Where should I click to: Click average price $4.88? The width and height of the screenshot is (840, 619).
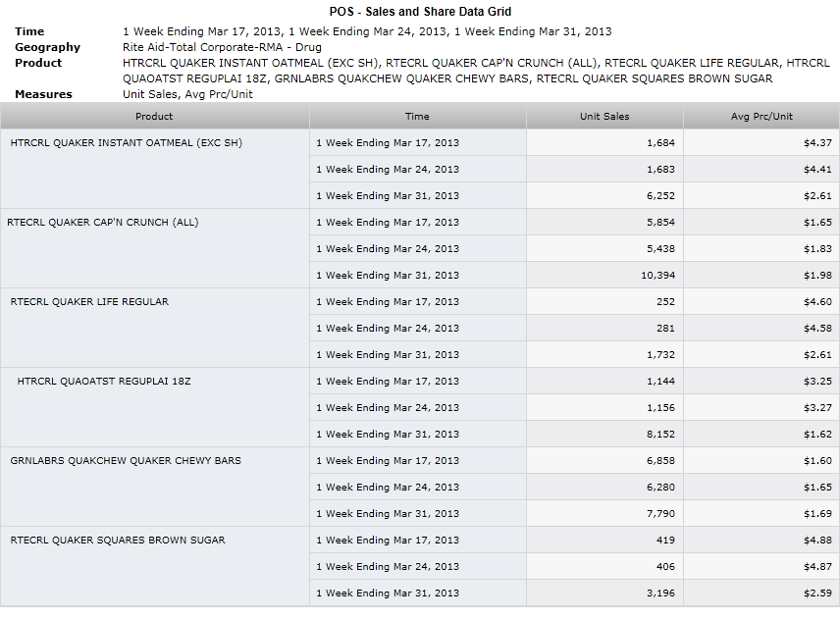coord(817,541)
